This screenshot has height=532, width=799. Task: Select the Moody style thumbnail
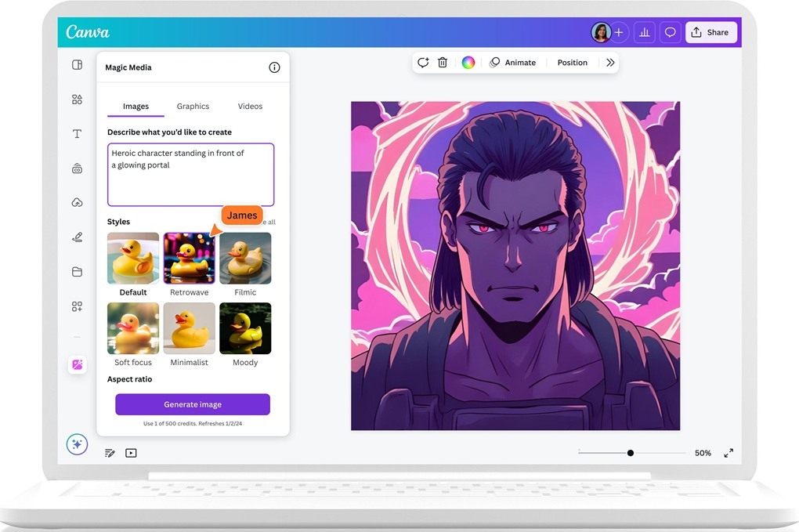click(245, 328)
